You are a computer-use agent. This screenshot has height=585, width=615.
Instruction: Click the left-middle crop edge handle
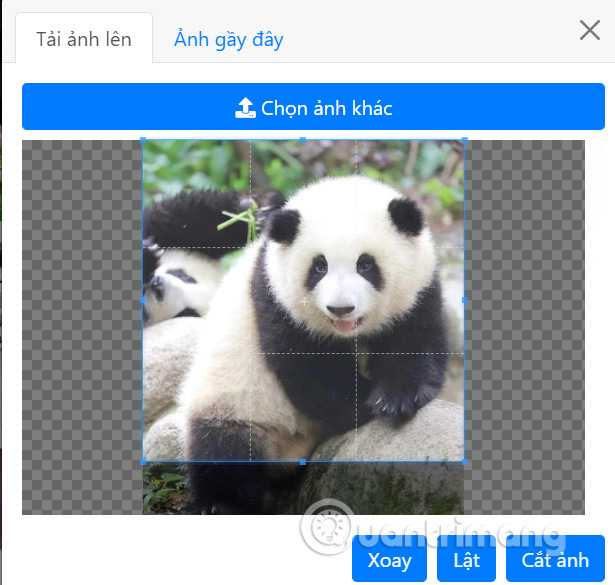click(x=143, y=300)
